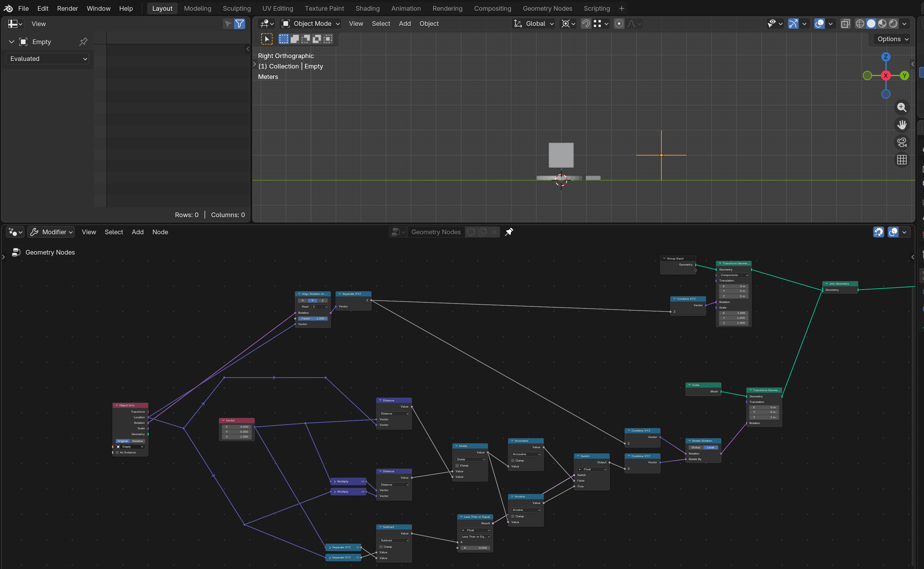Screen dimensions: 924x569
Task: Click the Blender logo icon
Action: click(x=8, y=8)
